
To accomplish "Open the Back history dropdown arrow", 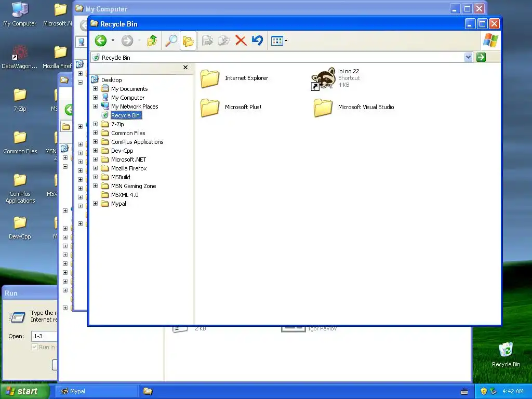I will tap(113, 41).
